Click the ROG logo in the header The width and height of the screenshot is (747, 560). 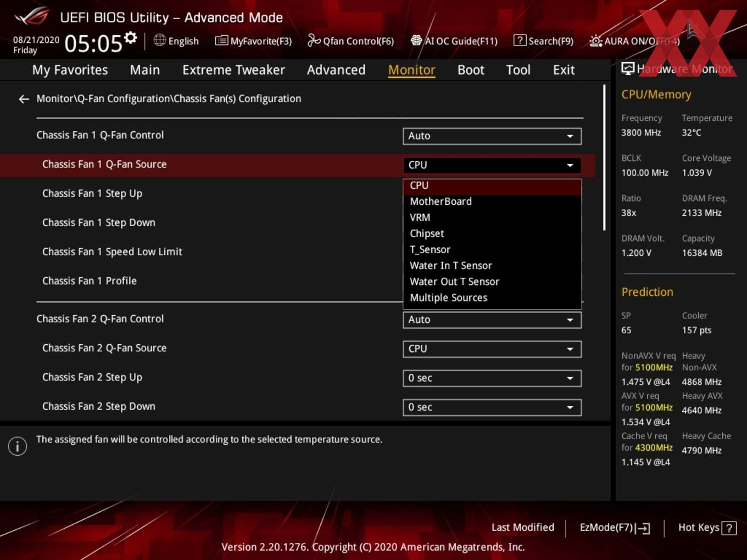click(x=32, y=16)
